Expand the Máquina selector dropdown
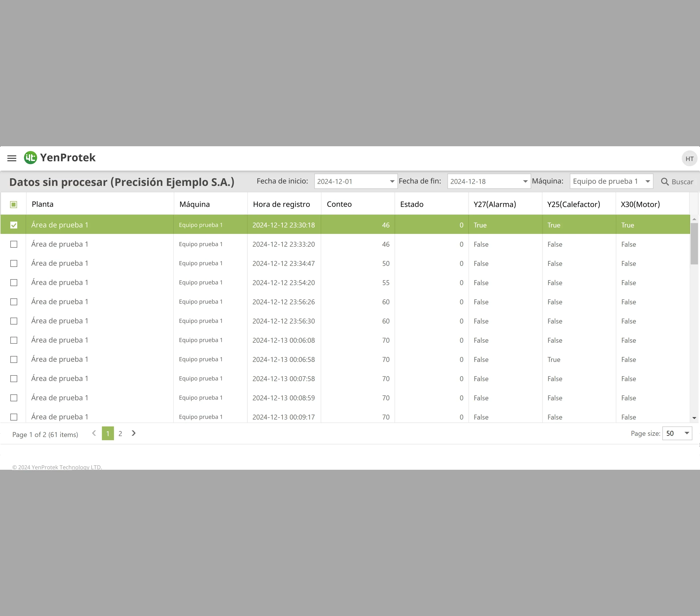The width and height of the screenshot is (700, 616). (648, 182)
